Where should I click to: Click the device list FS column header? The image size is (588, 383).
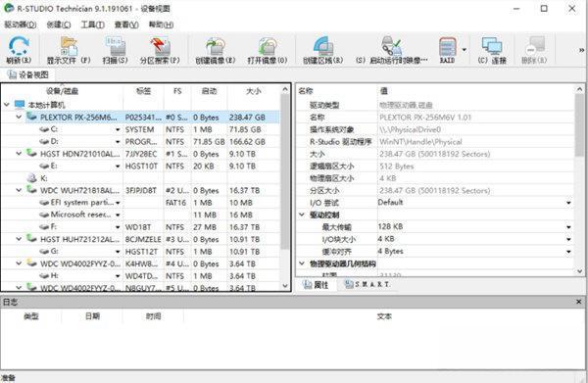177,91
